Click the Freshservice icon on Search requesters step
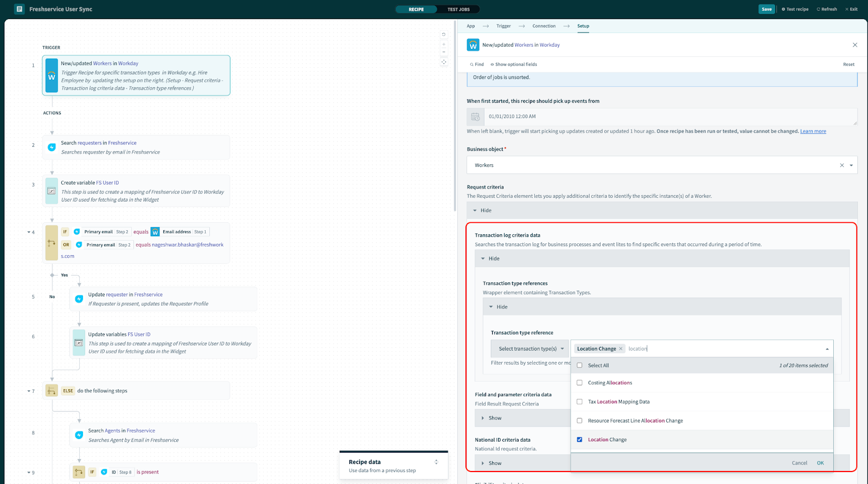Image resolution: width=868 pixels, height=484 pixels. pos(52,147)
